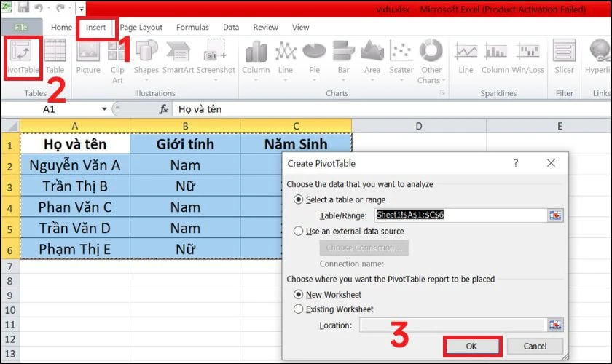Click into the Table/Range input field
Viewport: 612px width, 364px height.
click(460, 215)
